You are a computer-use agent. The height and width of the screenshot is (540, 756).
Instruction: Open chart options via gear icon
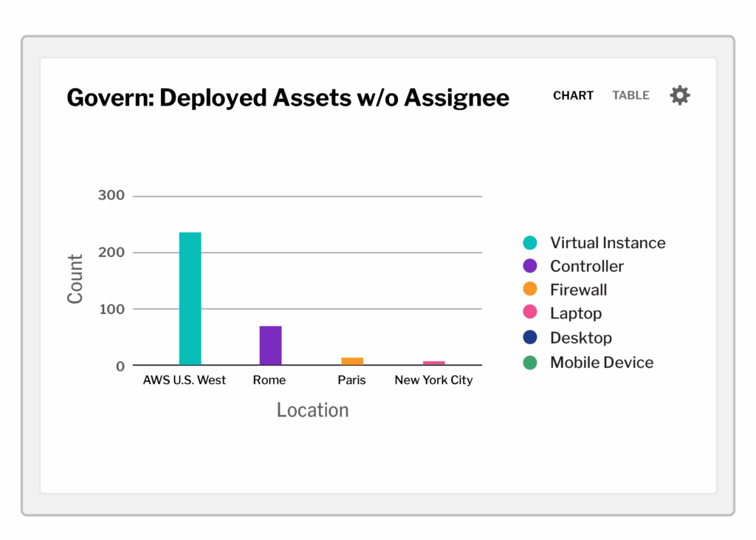point(679,95)
